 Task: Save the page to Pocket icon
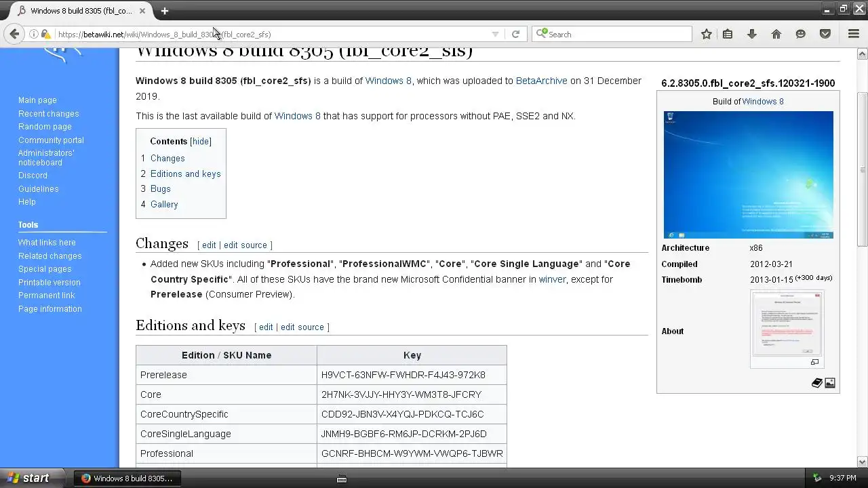click(825, 34)
